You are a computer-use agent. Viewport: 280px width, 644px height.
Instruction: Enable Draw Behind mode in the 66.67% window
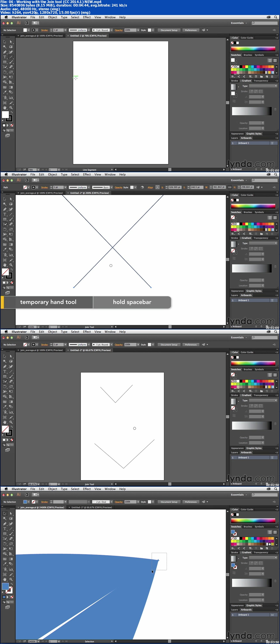(8, 445)
